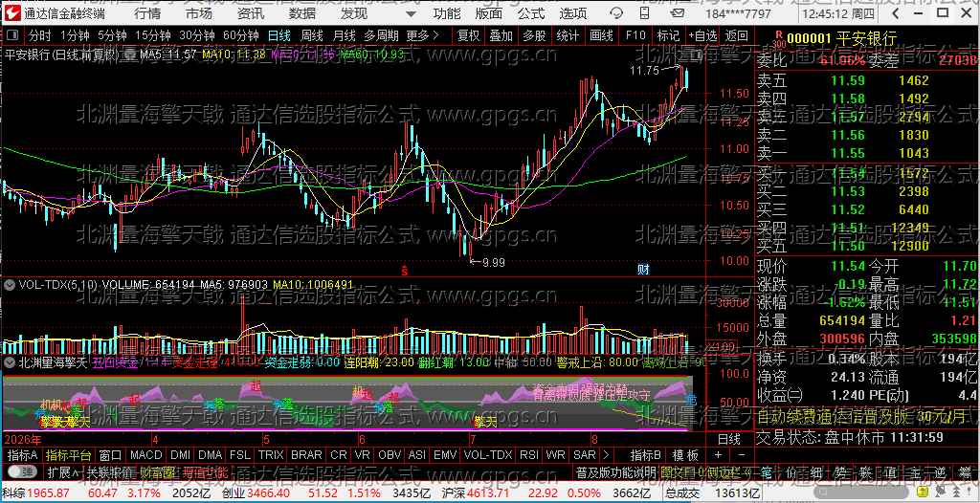Toggle the panel layout icon left of 分时
Viewport: 980px width, 503px height.
[12, 35]
